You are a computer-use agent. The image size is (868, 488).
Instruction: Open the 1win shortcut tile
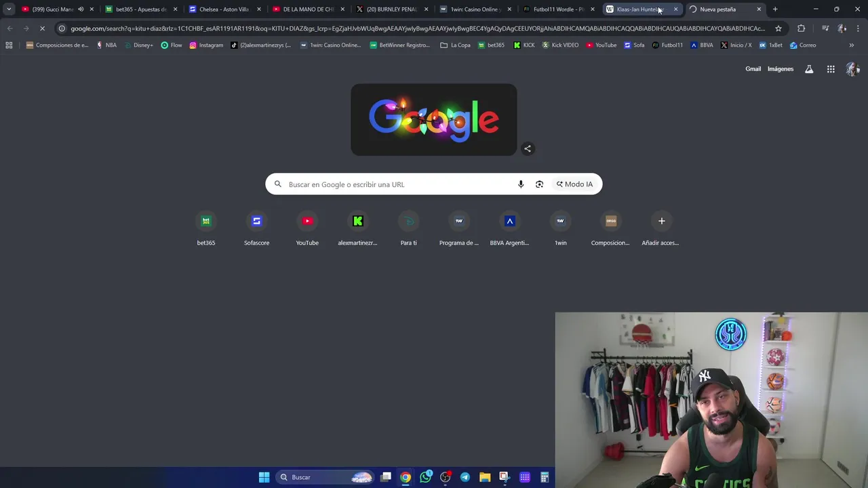560,229
